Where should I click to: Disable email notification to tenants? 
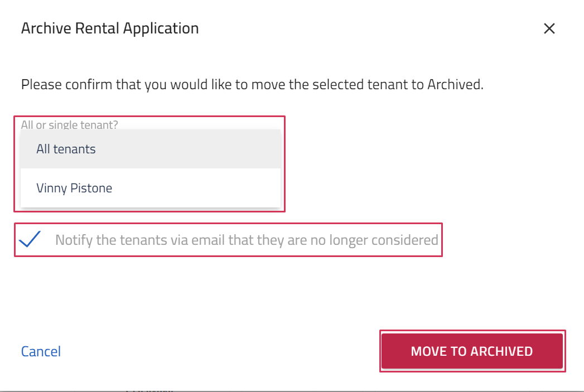coord(30,239)
